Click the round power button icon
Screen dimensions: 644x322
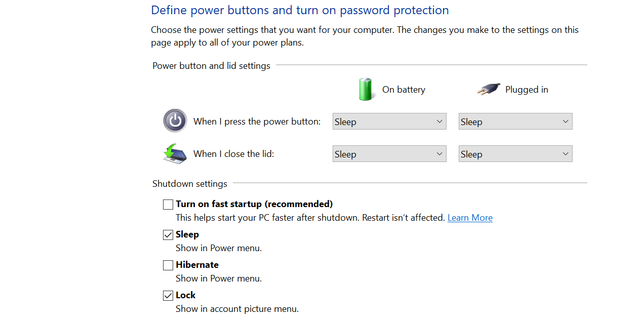pyautogui.click(x=175, y=121)
